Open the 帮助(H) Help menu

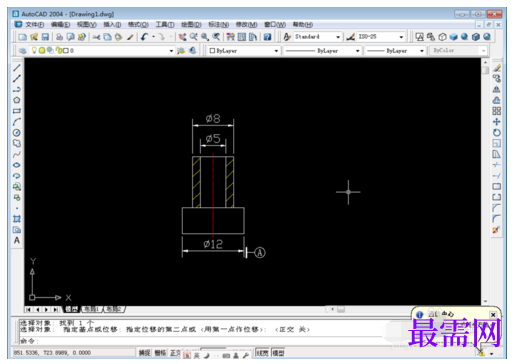click(x=303, y=24)
